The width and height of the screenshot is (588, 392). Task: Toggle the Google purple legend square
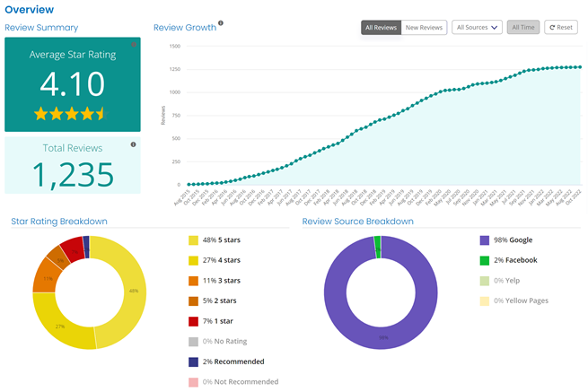click(486, 240)
